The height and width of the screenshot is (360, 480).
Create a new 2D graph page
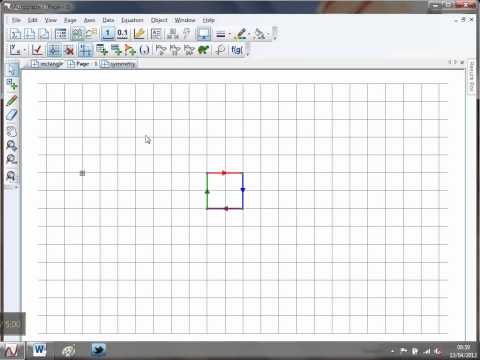(30, 34)
